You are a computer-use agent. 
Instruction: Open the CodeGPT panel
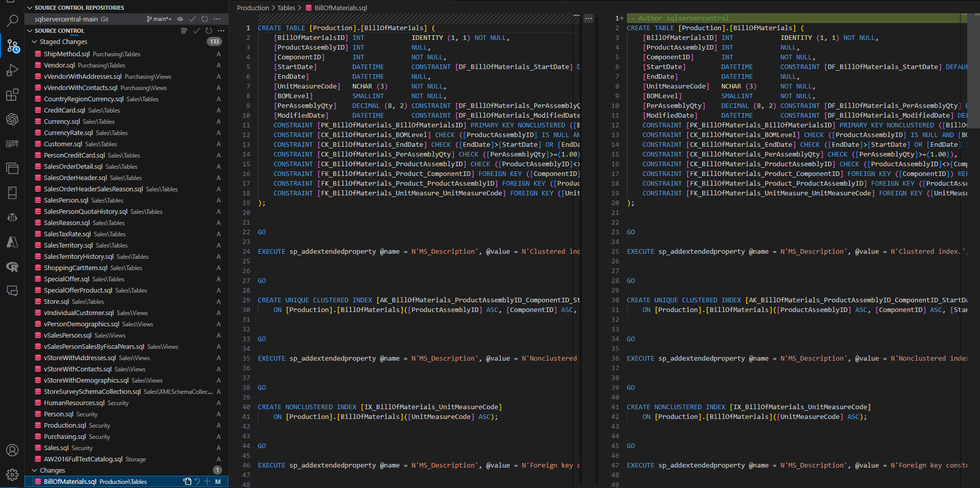tap(12, 144)
